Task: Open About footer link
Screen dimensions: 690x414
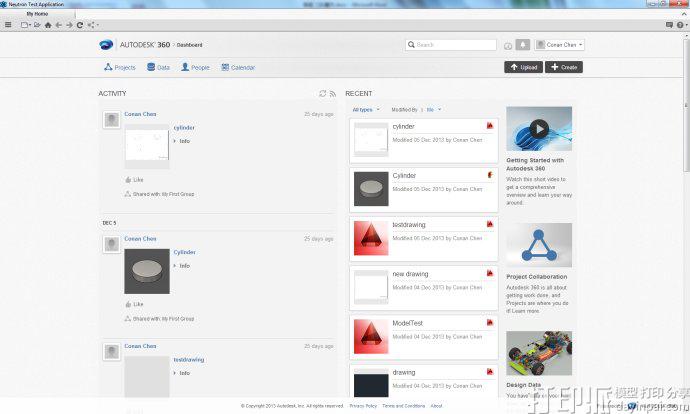Action: click(436, 406)
